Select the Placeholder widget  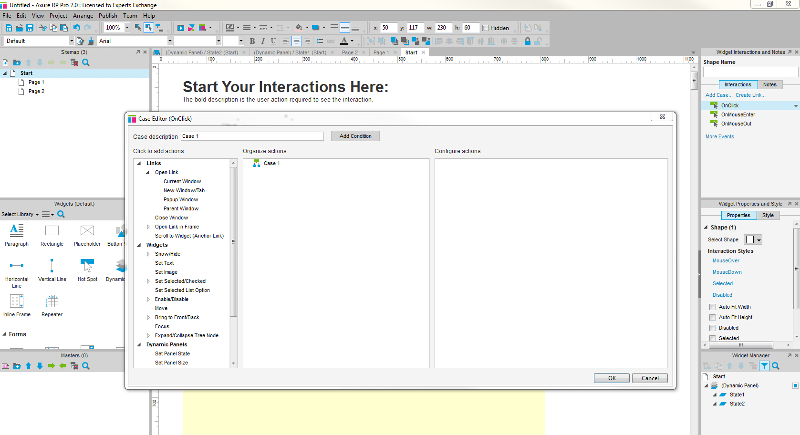click(x=87, y=235)
